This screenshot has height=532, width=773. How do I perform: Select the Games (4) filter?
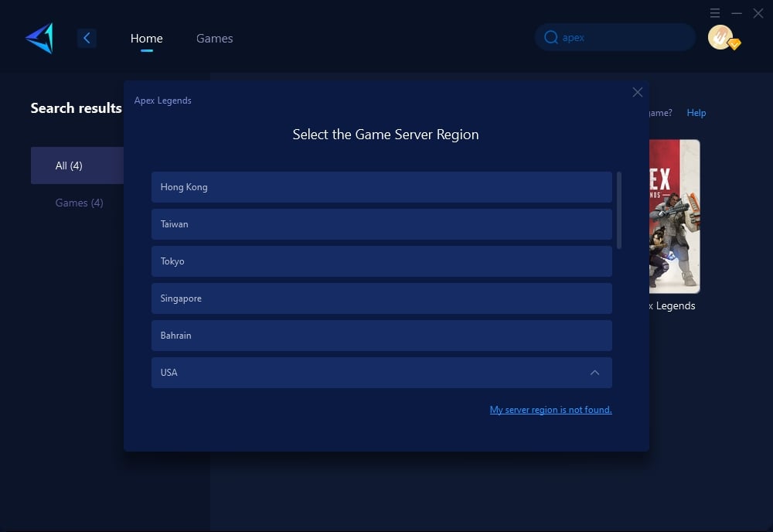(x=79, y=203)
